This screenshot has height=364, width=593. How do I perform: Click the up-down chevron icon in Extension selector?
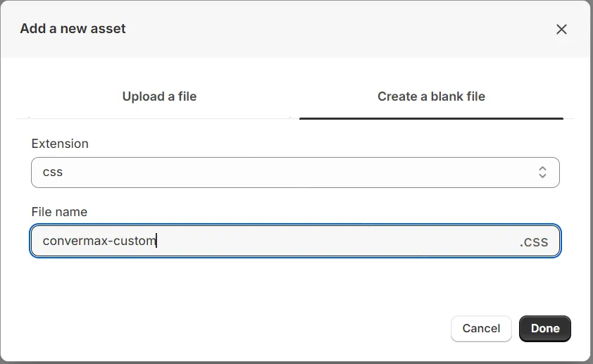tap(542, 172)
